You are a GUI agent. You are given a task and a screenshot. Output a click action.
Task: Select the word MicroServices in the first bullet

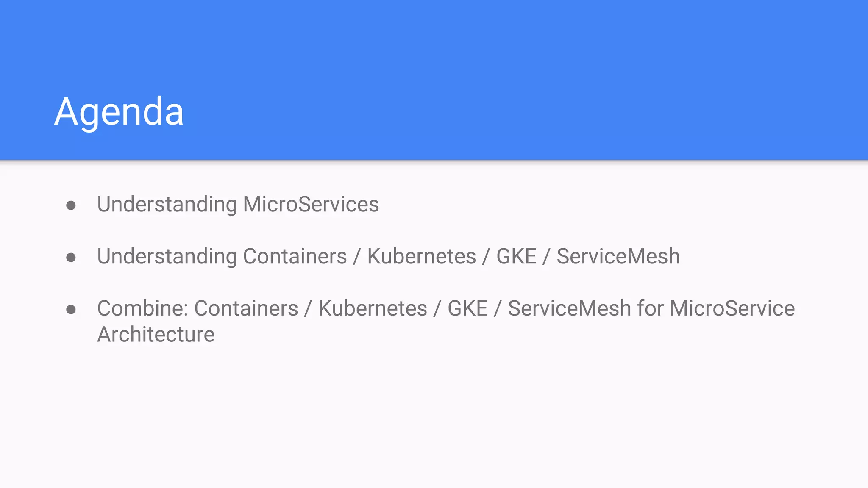(311, 205)
